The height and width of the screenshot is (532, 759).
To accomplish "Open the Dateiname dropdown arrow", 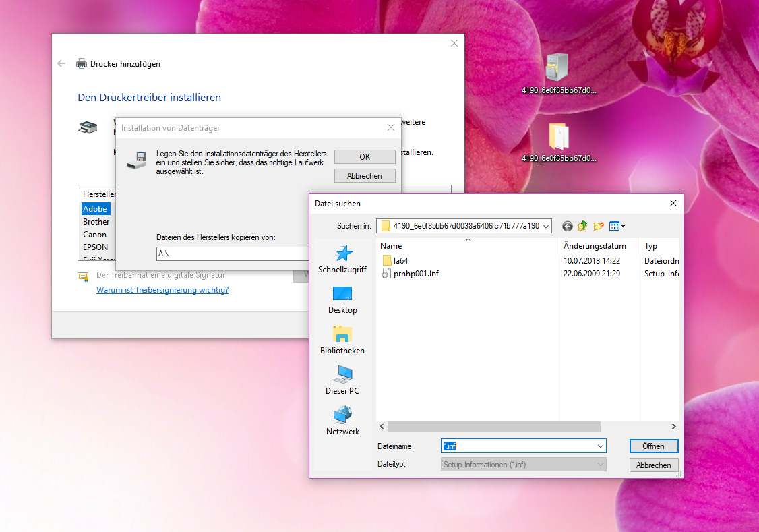I will (600, 446).
